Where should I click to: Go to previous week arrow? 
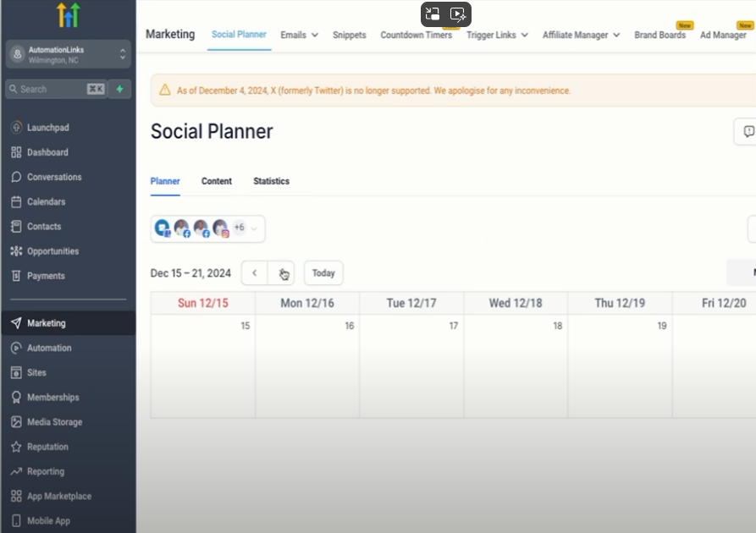[x=255, y=272]
